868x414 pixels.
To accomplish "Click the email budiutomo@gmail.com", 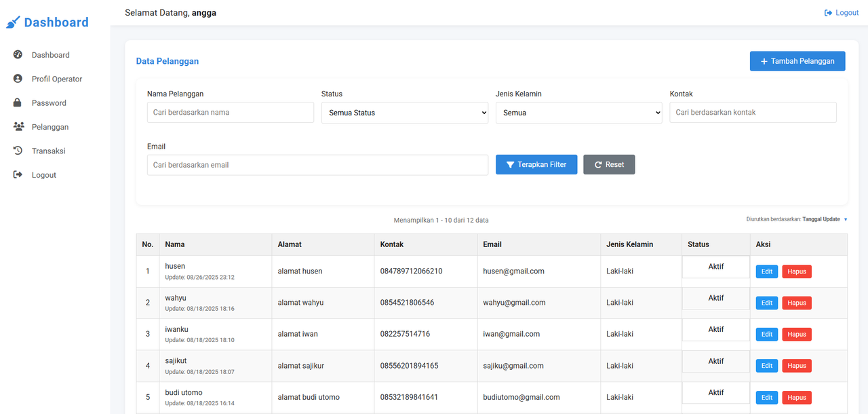I will coord(521,397).
